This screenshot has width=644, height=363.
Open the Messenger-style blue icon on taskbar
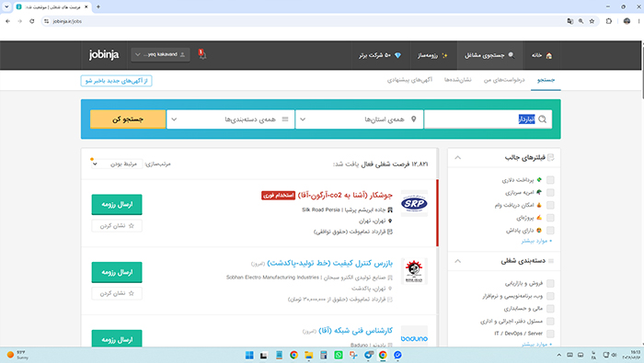397,356
